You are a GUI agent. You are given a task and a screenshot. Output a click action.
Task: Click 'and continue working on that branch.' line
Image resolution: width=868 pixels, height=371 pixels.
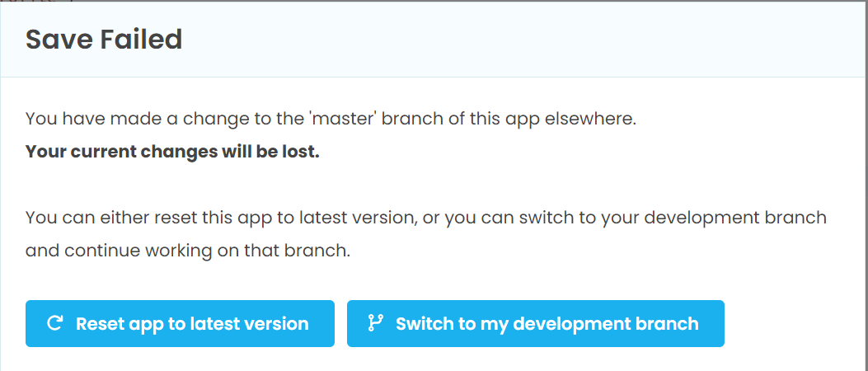188,251
